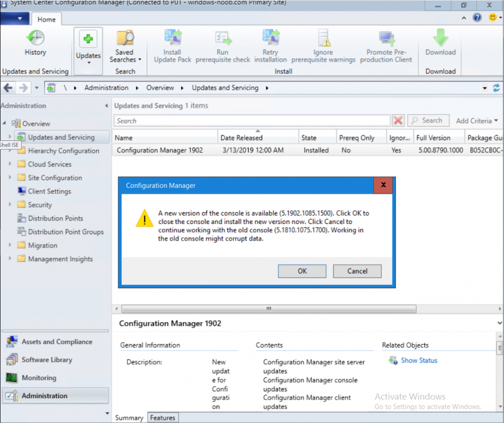Sort by the Name column header
Screen dimensions: 504x423
click(x=165, y=138)
